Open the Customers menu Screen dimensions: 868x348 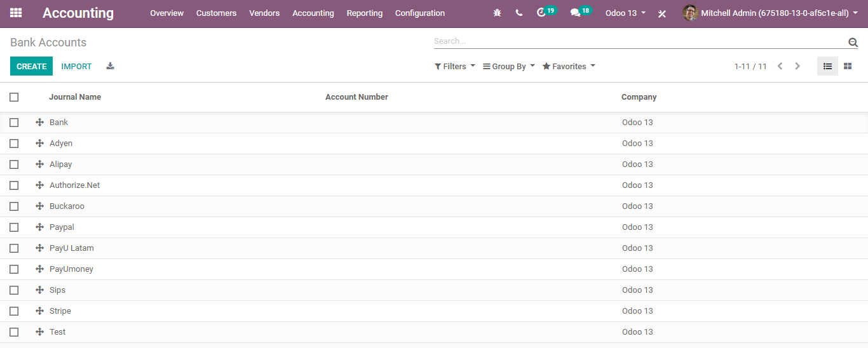point(216,13)
